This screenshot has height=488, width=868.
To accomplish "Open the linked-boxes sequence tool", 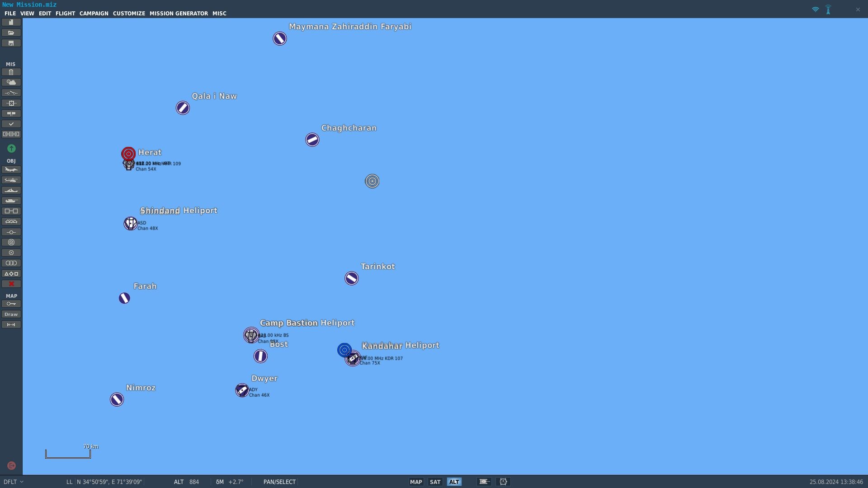I will 11,134.
